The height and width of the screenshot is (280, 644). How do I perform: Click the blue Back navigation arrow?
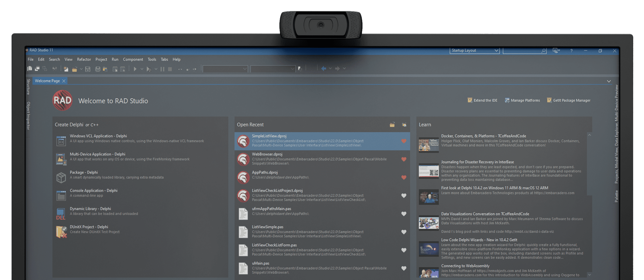click(x=324, y=68)
